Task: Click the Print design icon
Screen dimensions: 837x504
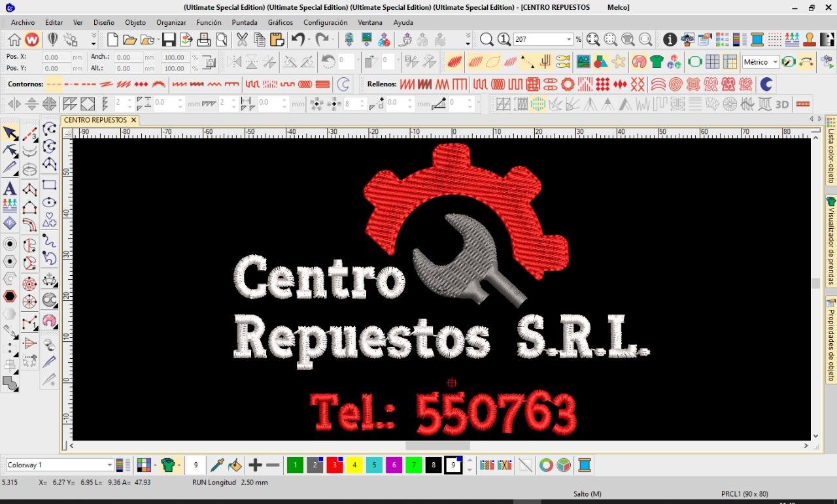Action: (204, 40)
